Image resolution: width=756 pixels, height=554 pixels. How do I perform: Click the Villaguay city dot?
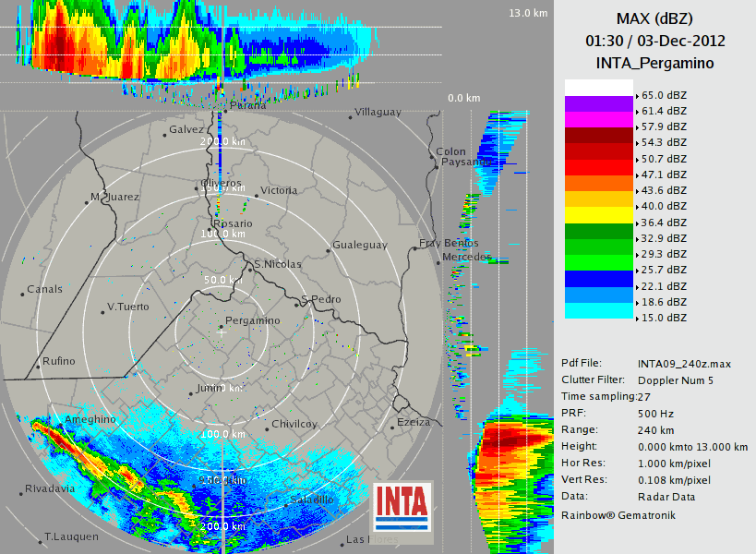[x=351, y=117]
